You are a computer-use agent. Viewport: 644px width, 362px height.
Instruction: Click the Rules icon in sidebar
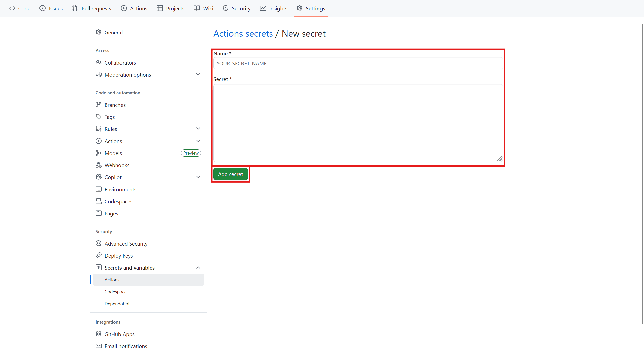tap(98, 129)
